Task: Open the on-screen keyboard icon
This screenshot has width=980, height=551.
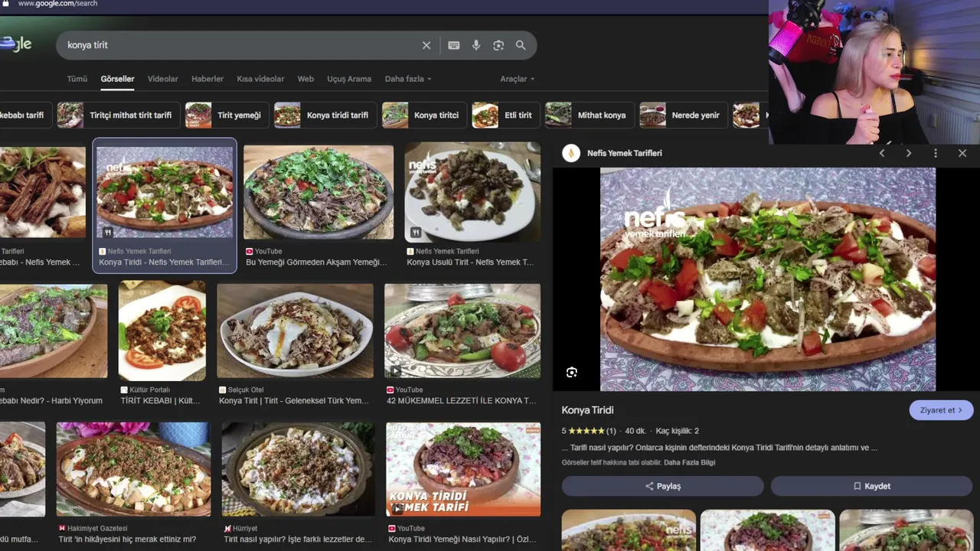Action: (454, 45)
